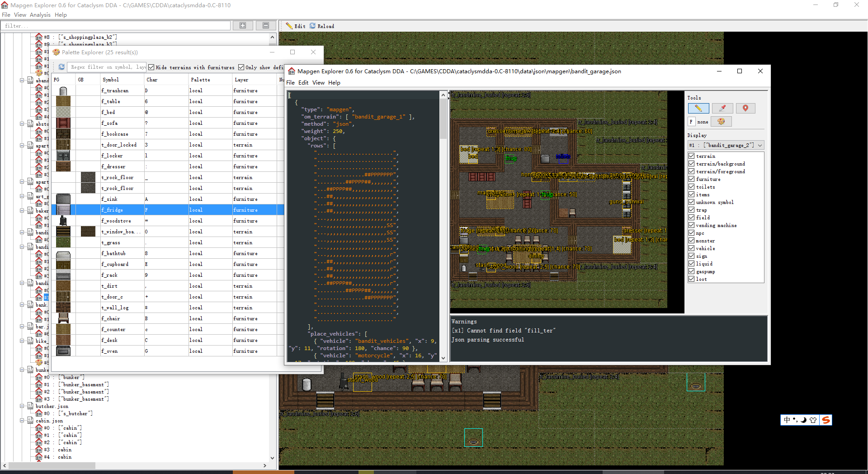Click the F fill symbol box
Viewport: 868px width, 474px height.
691,122
